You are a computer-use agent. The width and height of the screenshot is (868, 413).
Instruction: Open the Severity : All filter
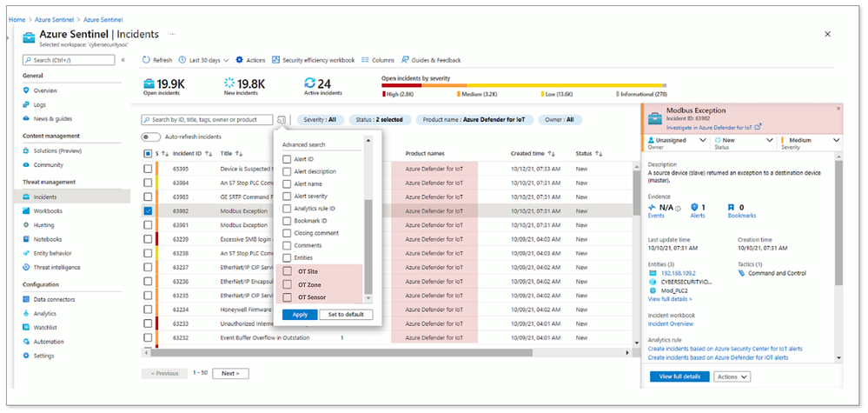tap(320, 120)
